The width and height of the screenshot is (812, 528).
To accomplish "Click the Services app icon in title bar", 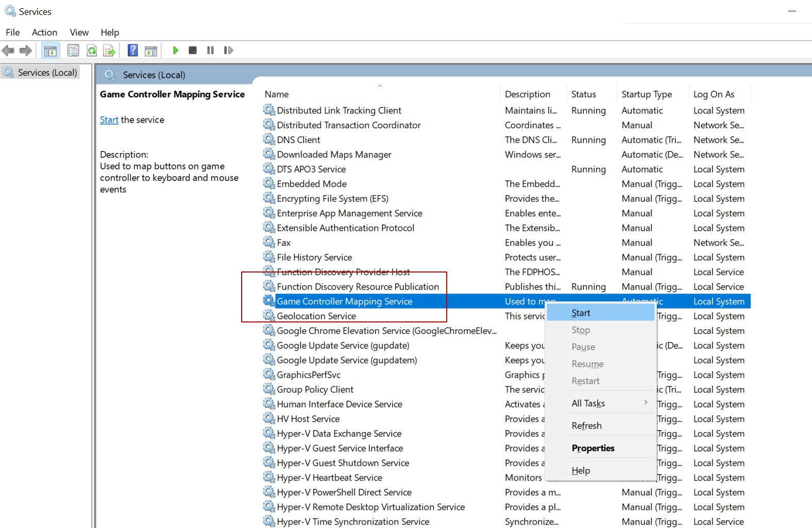I will coord(10,11).
